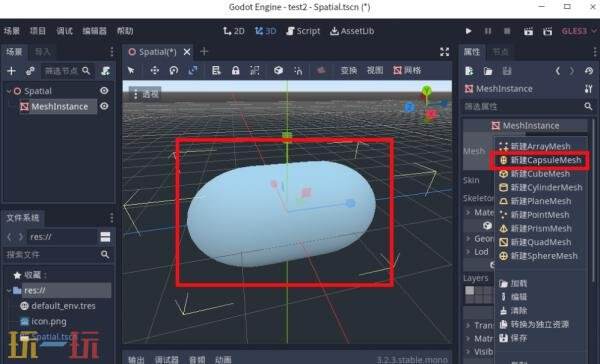Open the Transform (变换) viewport menu
Screen dimensions: 600x364
pyautogui.click(x=349, y=70)
